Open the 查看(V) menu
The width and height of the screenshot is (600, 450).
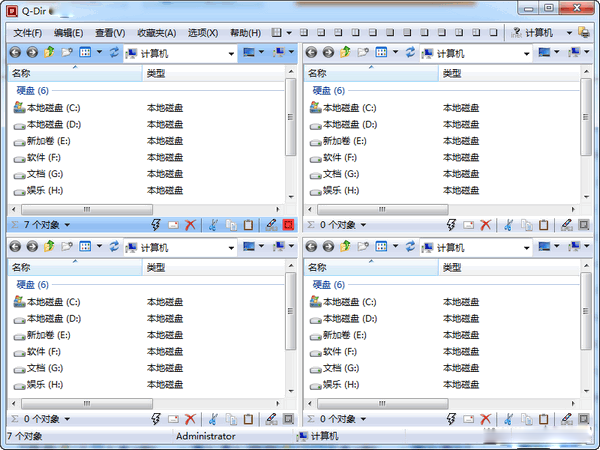pyautogui.click(x=110, y=33)
